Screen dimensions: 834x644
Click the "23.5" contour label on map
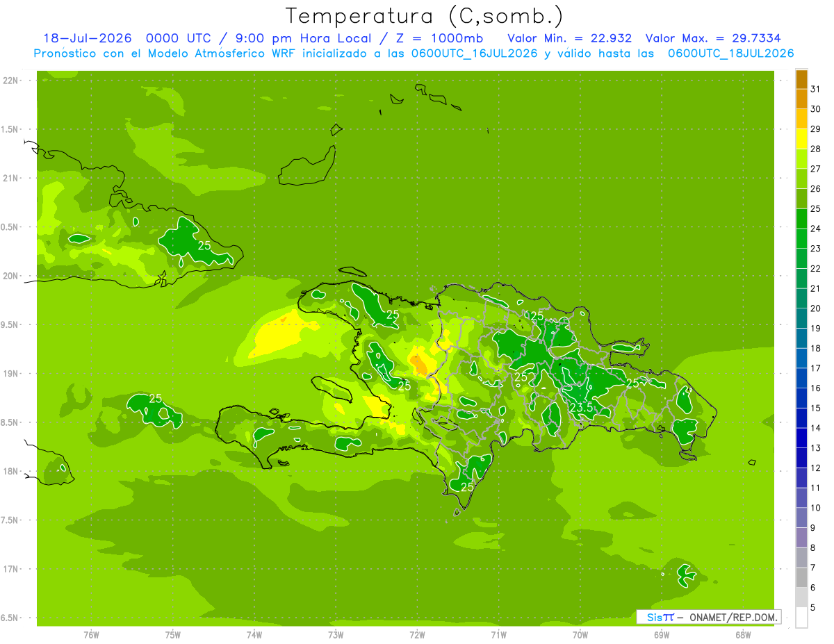pos(581,408)
